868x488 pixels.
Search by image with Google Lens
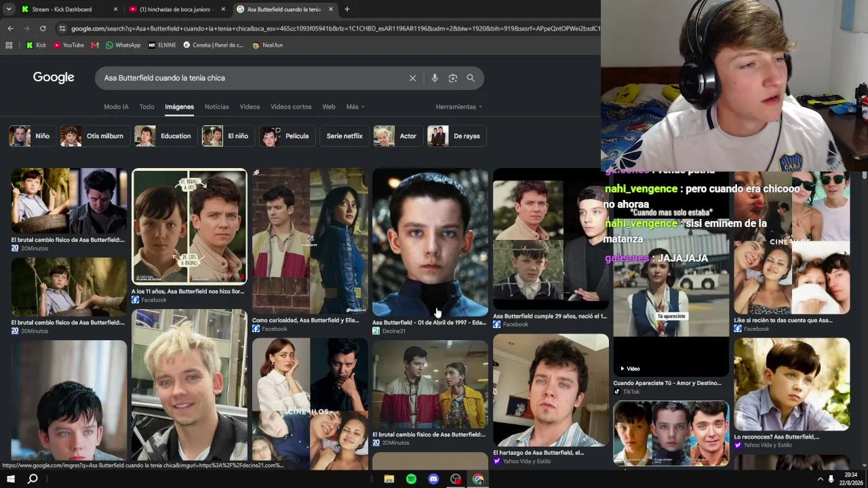click(453, 78)
